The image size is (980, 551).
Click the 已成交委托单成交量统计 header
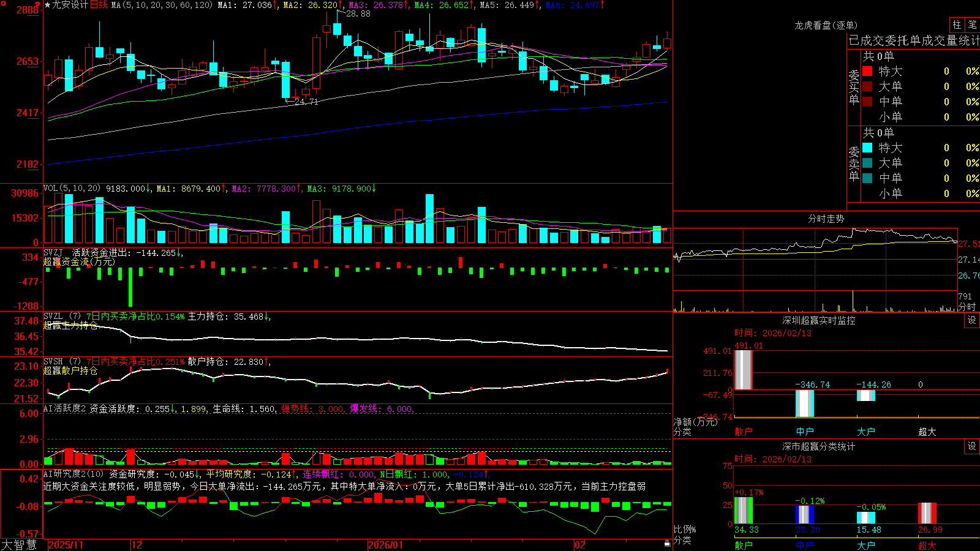tap(914, 40)
